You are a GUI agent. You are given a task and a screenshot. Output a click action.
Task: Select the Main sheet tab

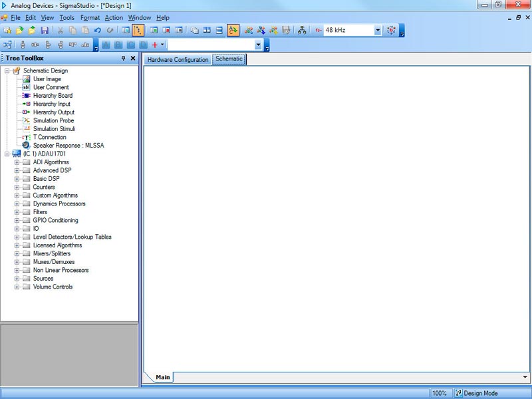(163, 377)
